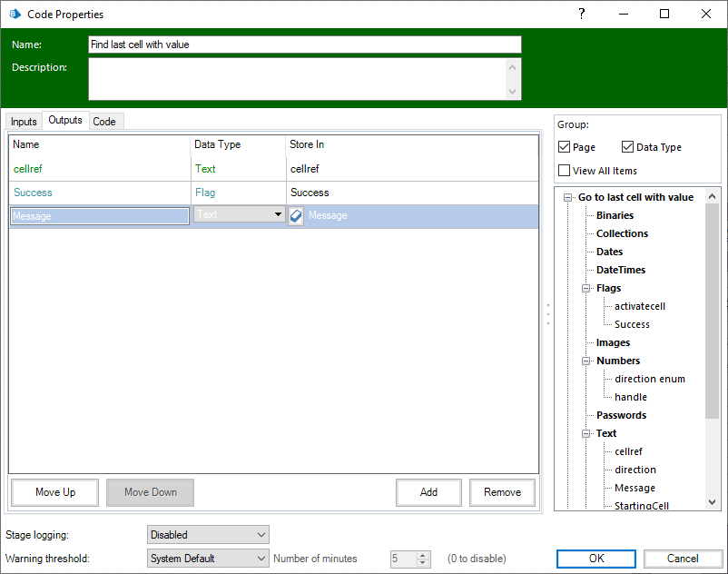Open the Stage logging dropdown
The width and height of the screenshot is (728, 574).
pyautogui.click(x=208, y=535)
